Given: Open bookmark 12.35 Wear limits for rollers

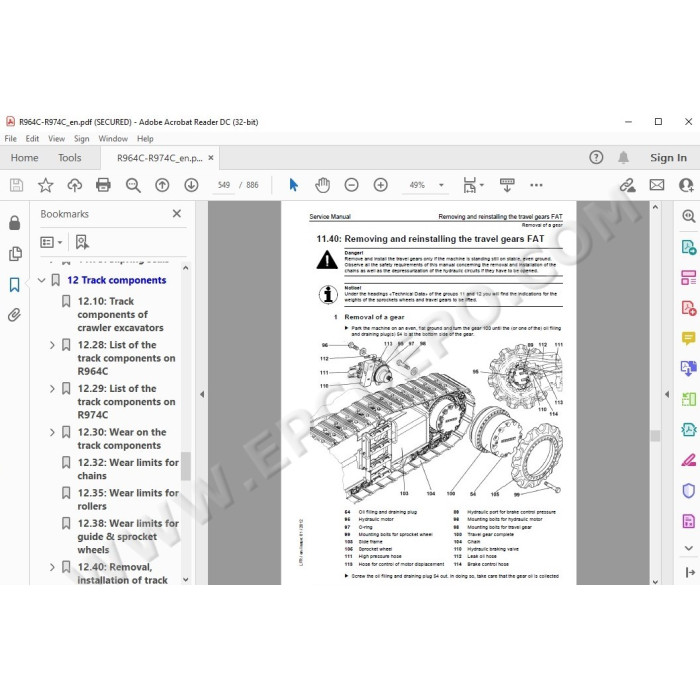Looking at the screenshot, I should point(128,500).
